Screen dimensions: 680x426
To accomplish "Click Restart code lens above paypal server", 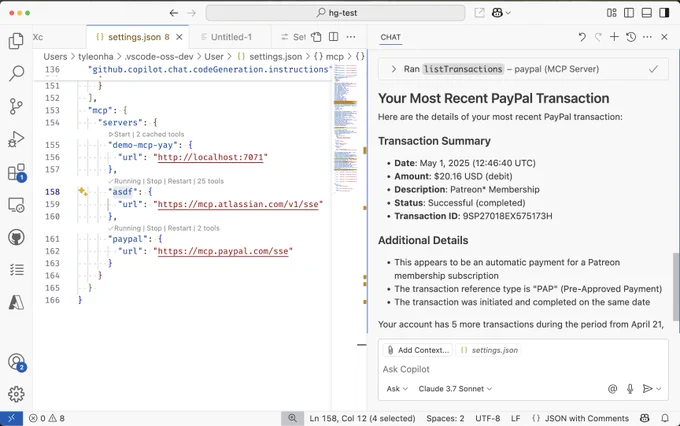I will click(x=179, y=228).
